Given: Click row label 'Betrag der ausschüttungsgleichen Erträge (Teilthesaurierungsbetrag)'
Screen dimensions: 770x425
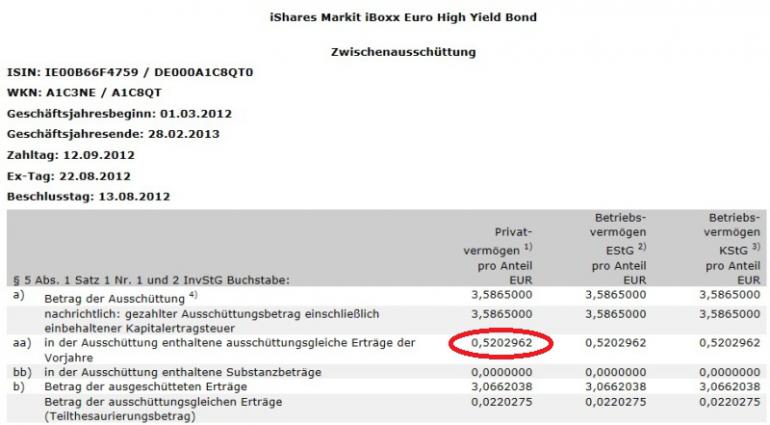Looking at the screenshot, I should coord(164,409).
